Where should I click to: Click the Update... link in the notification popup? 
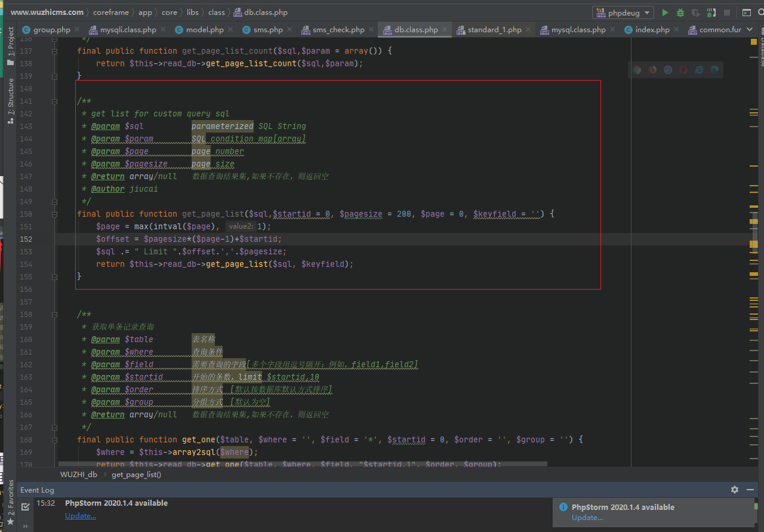587,518
